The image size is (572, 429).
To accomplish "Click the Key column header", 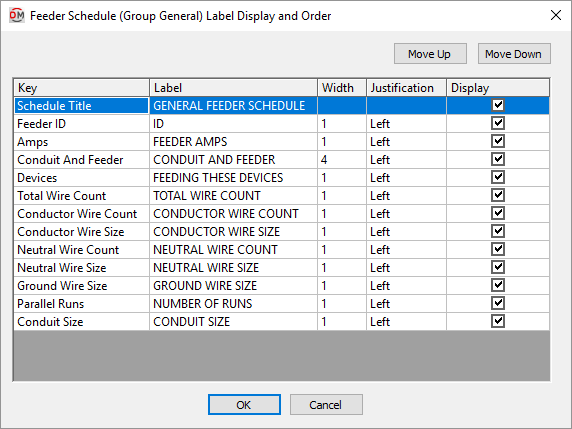I will coord(81,88).
